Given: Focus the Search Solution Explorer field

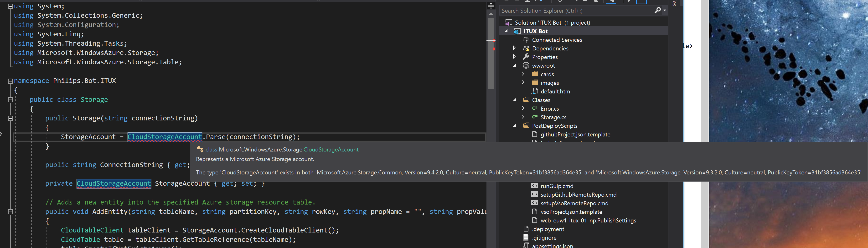Looking at the screenshot, I should pyautogui.click(x=576, y=11).
